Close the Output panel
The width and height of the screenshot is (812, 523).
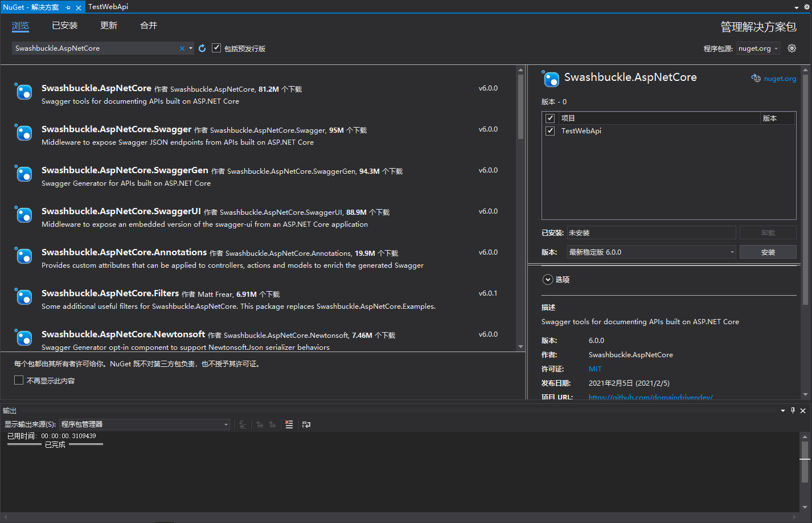point(803,410)
